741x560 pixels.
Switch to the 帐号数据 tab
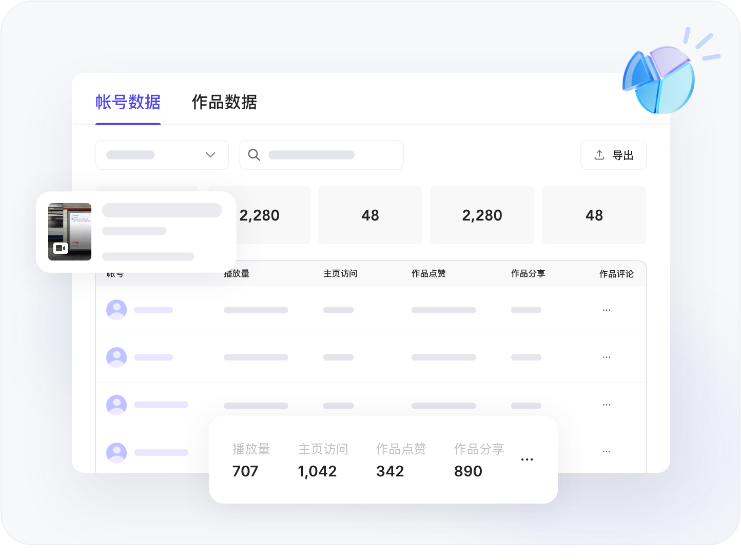click(x=128, y=102)
